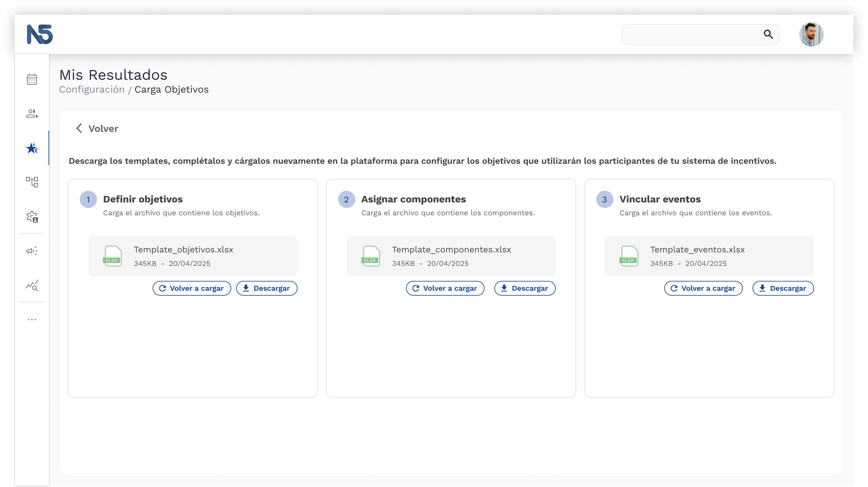The height and width of the screenshot is (487, 868).
Task: Click the Definir objetivos heading
Action: click(143, 199)
